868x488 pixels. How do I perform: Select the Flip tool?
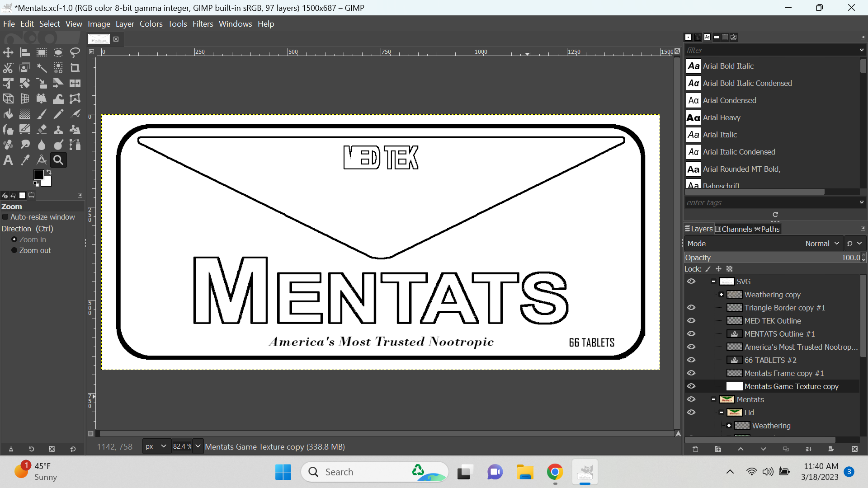75,83
